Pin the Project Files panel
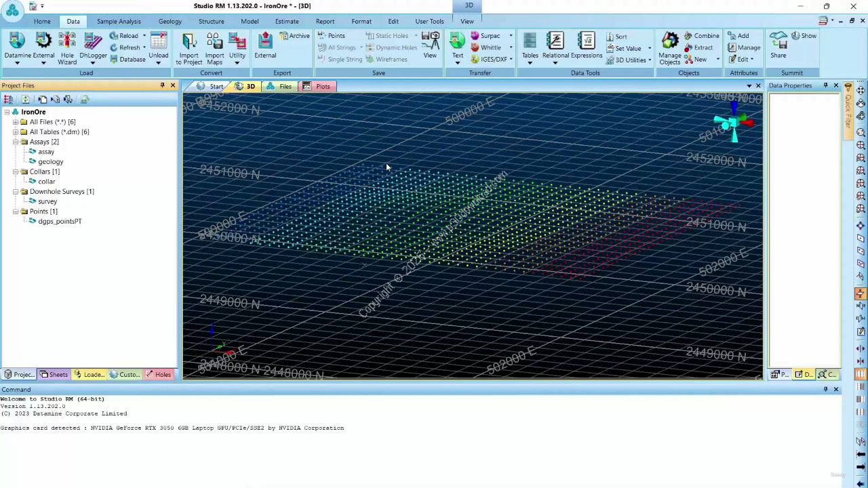Screen dimensions: 868x488 pos(162,85)
